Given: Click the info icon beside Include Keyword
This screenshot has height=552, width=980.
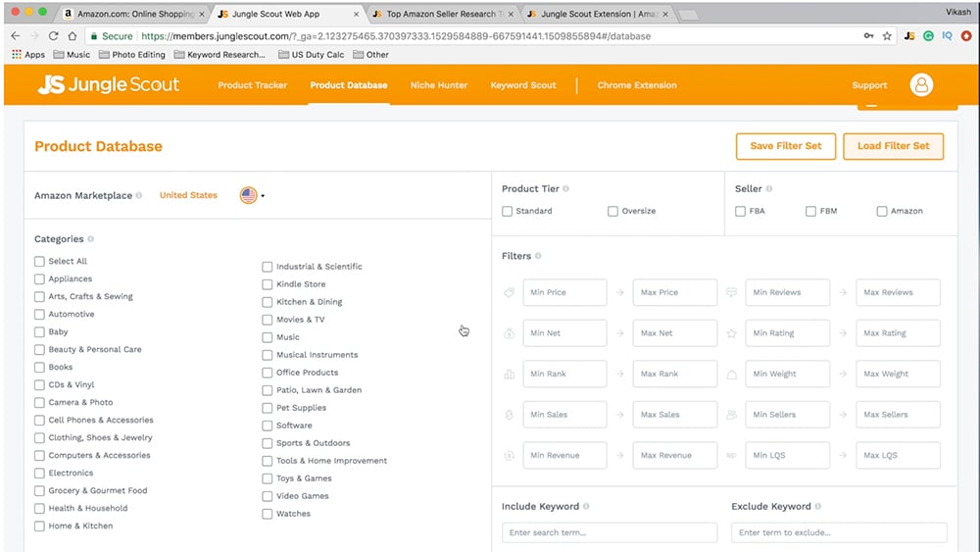Looking at the screenshot, I should pyautogui.click(x=586, y=506).
